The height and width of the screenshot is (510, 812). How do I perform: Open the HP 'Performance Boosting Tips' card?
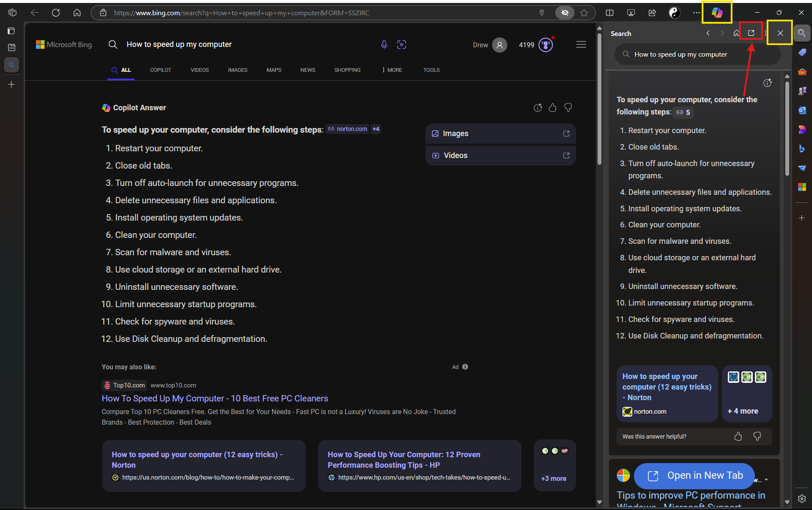420,466
